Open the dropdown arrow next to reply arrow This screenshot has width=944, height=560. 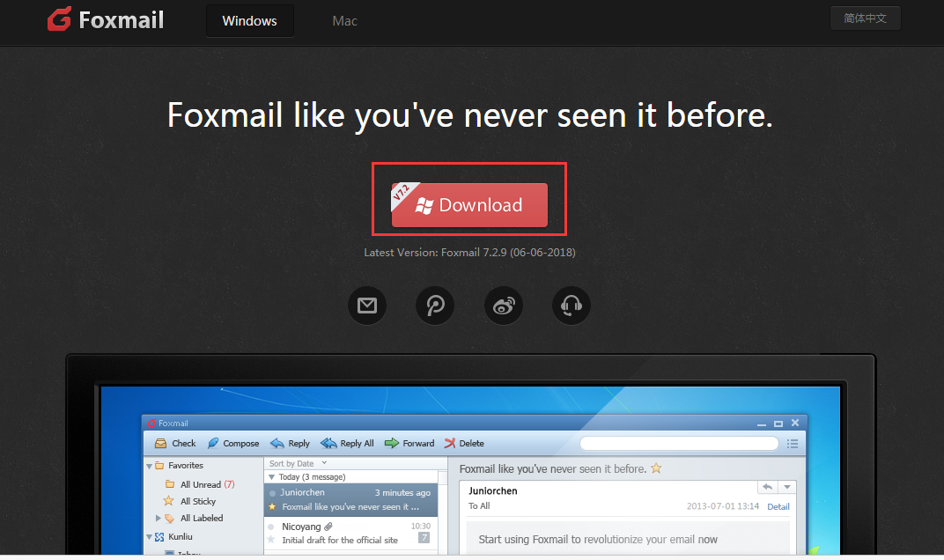pyautogui.click(x=787, y=487)
